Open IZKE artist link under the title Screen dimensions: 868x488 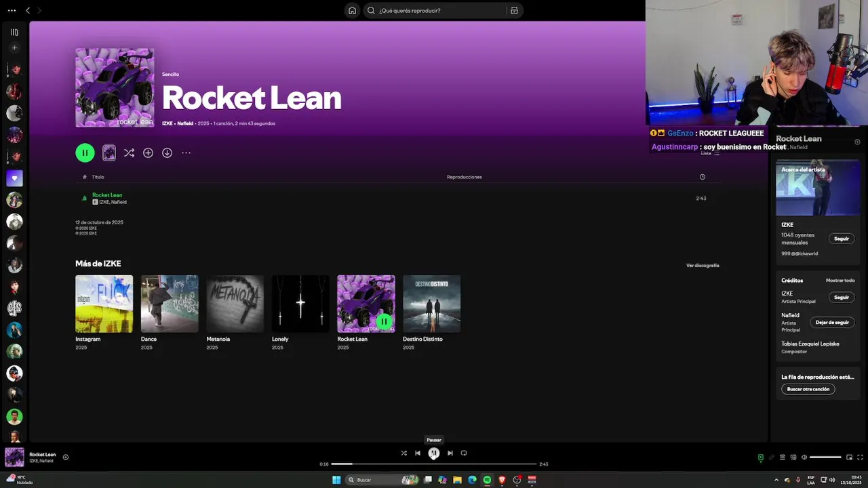click(167, 123)
